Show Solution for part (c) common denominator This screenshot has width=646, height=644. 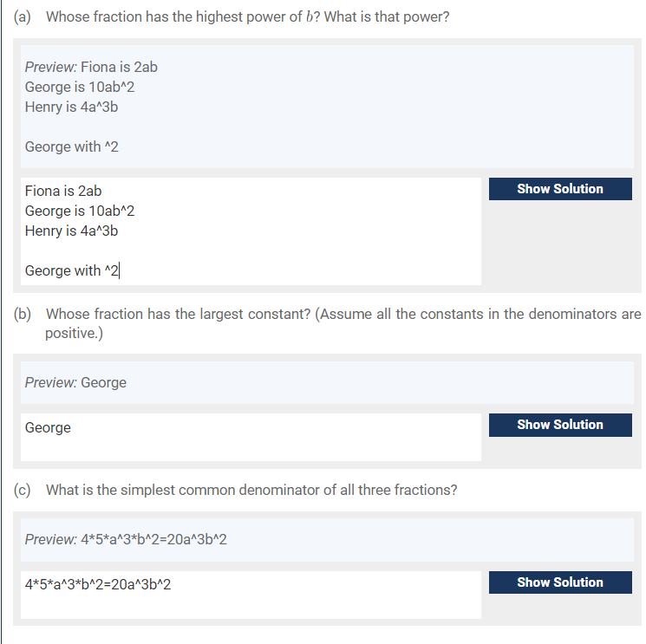[x=560, y=582]
